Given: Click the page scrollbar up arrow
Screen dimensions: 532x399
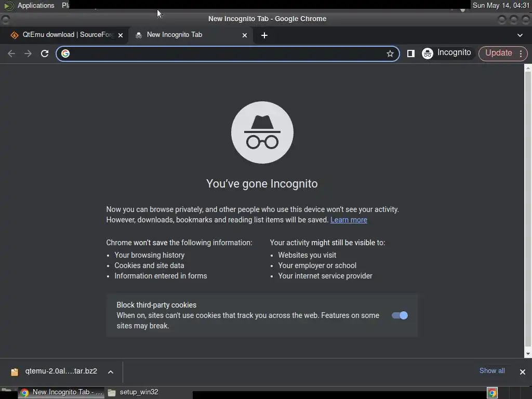Looking at the screenshot, I should 528,68.
